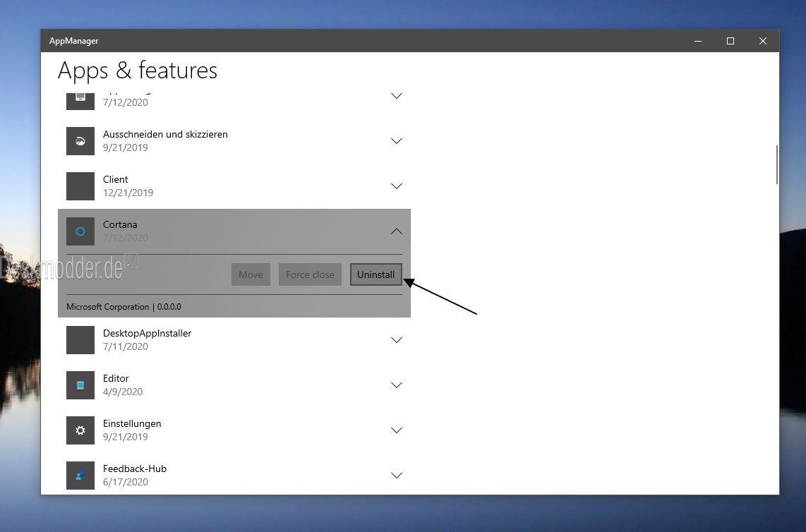This screenshot has height=532, width=806.
Task: Expand the Client app entry
Action: [x=397, y=186]
